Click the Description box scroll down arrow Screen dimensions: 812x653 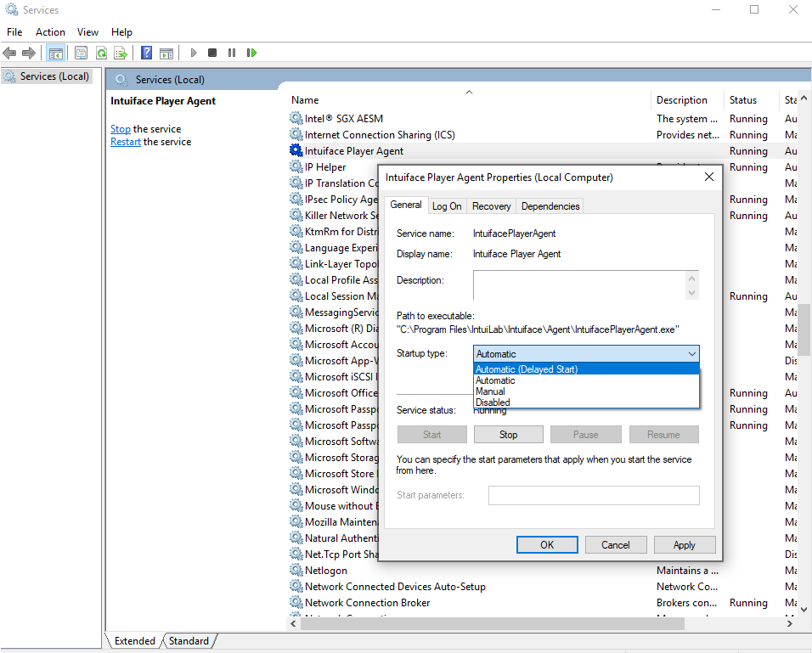pos(692,293)
